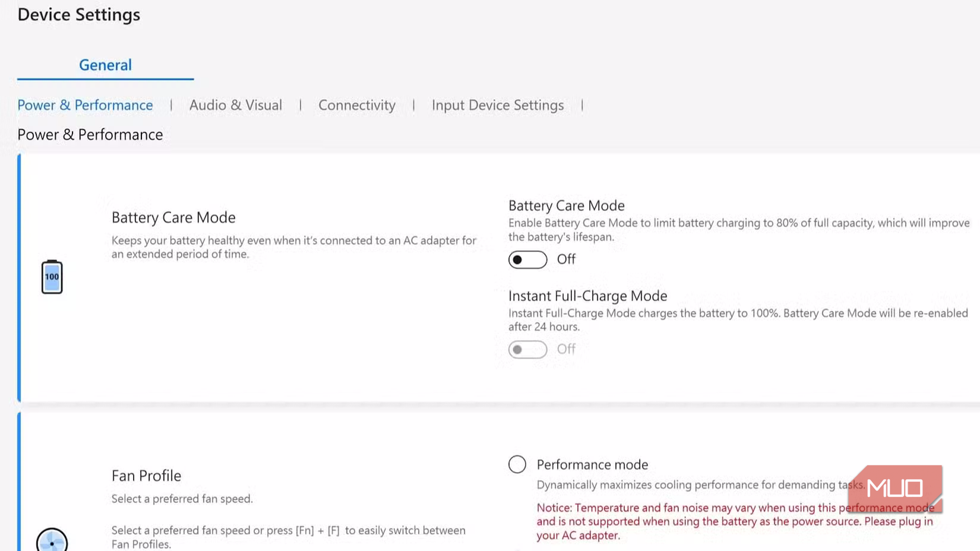Switch to Power & Performance section link
This screenshot has width=980, height=551.
tap(85, 105)
